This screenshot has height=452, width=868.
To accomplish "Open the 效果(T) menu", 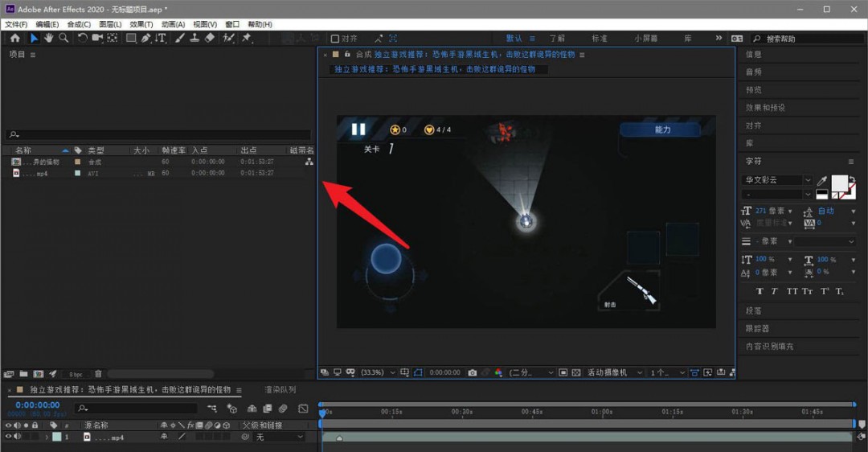I will coord(141,25).
